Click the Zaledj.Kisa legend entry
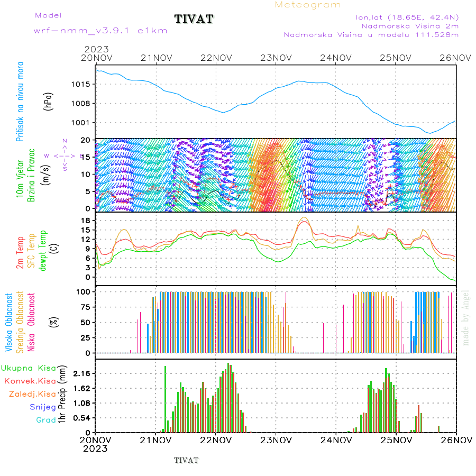476x476 pixels. 32,395
